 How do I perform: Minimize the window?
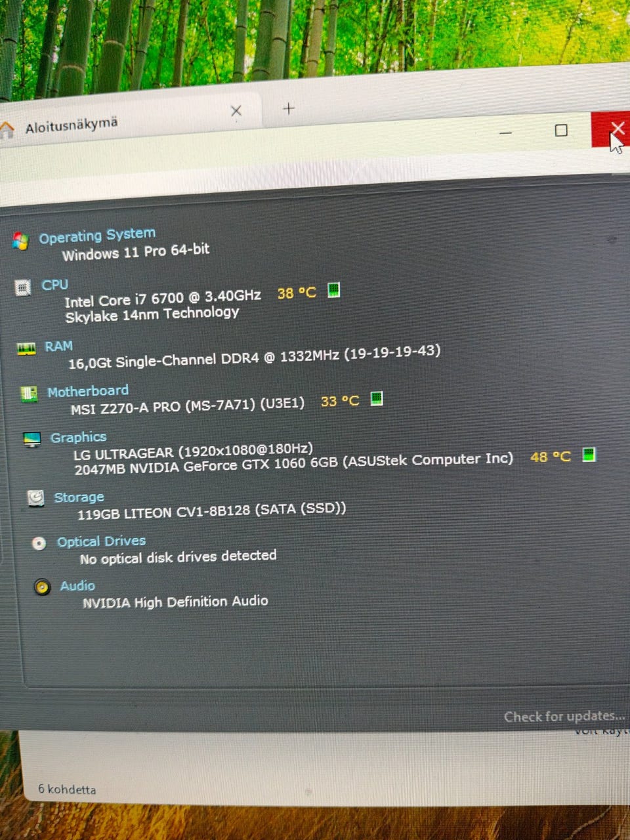click(505, 133)
